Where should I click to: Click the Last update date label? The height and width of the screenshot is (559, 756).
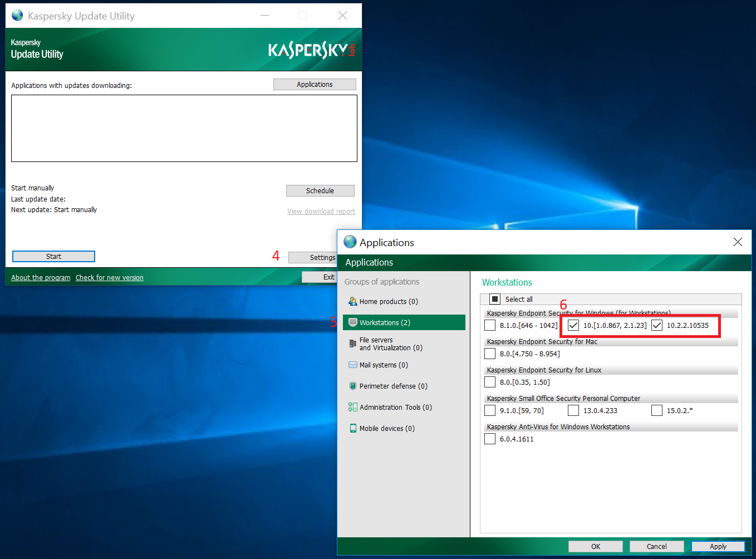pyautogui.click(x=38, y=199)
